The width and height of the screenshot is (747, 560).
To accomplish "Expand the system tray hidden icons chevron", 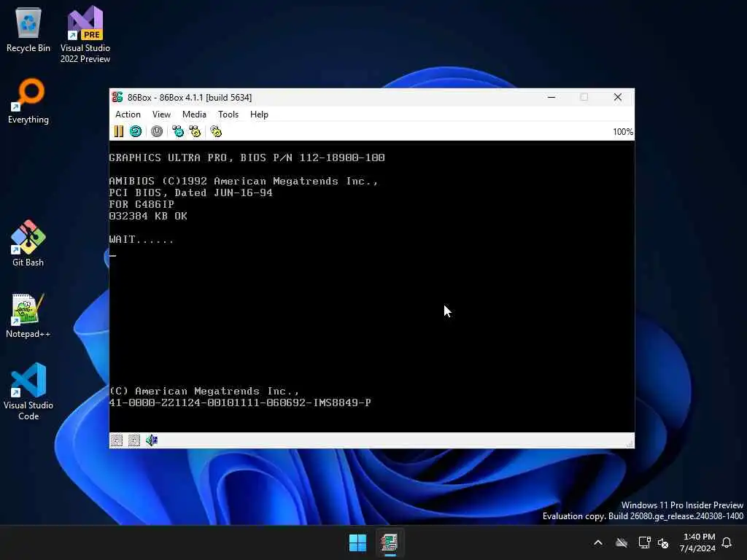I will (598, 542).
